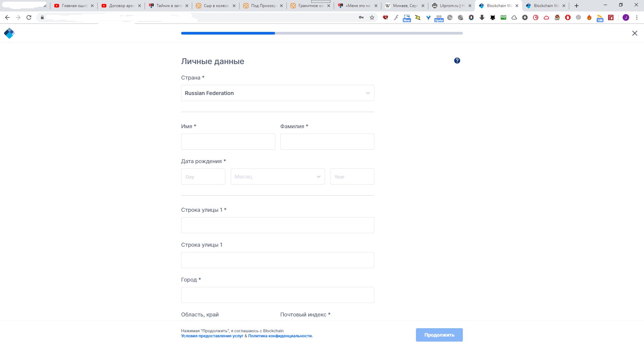
Task: Click the Продолжить button
Action: 439,335
